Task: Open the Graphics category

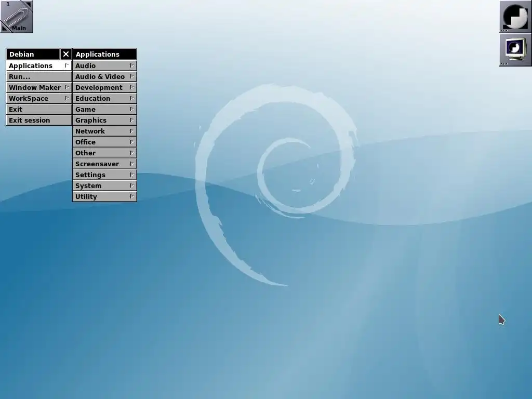Action: tap(104, 120)
